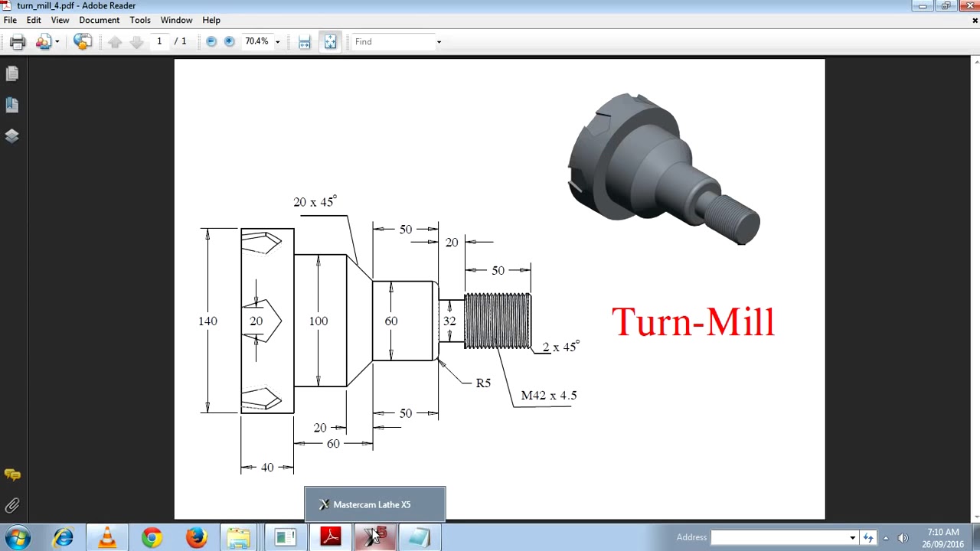Close the document with menu bar X

coord(975,21)
